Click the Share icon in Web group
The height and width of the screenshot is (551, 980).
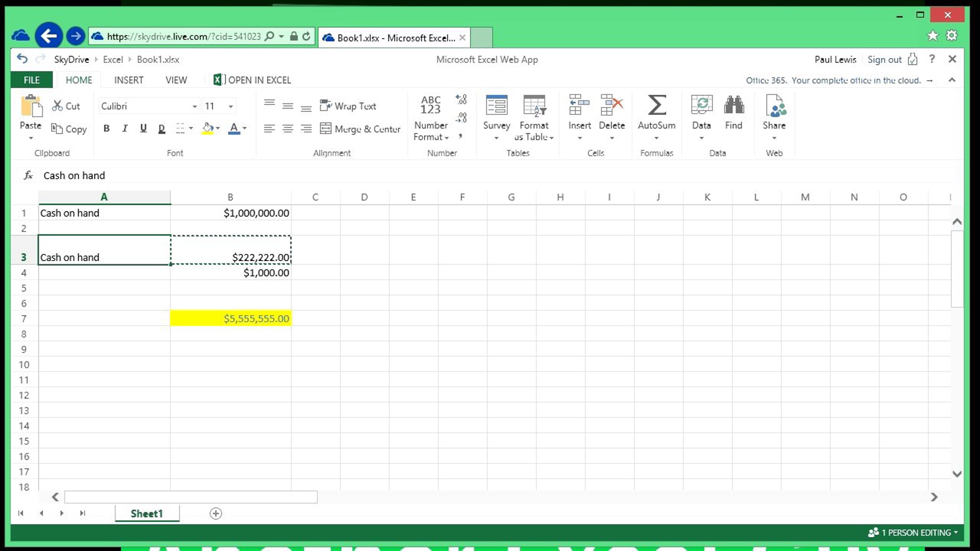[774, 106]
